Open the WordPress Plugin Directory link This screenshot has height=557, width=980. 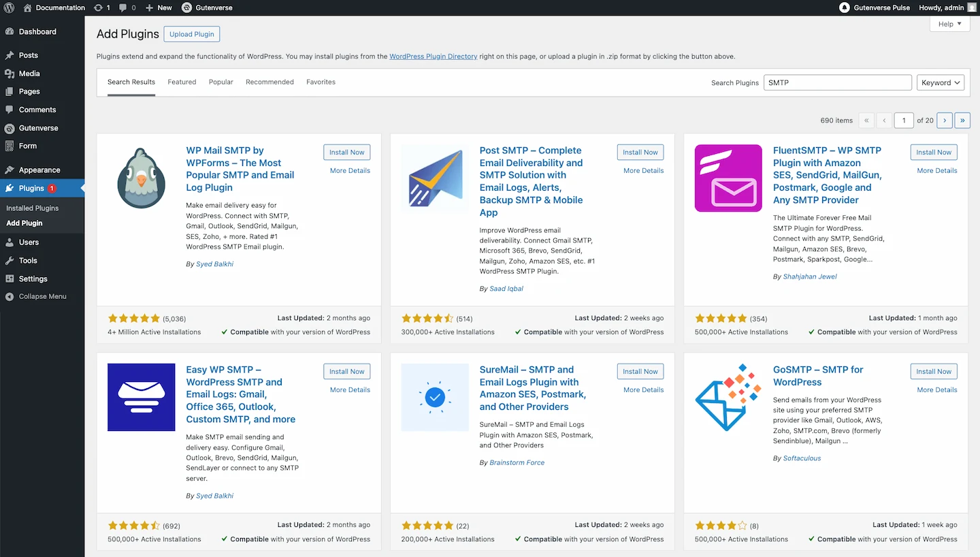pos(433,57)
